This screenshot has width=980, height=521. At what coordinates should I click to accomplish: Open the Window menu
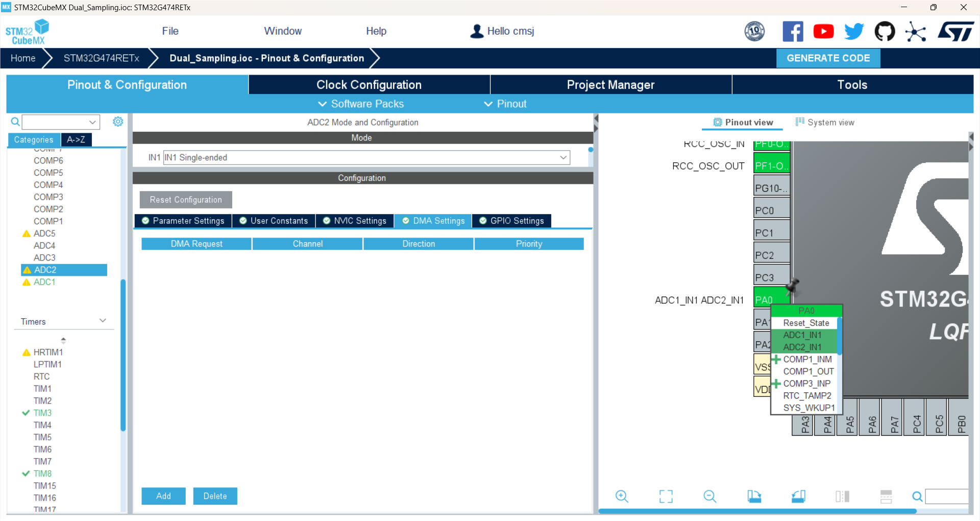(x=283, y=31)
